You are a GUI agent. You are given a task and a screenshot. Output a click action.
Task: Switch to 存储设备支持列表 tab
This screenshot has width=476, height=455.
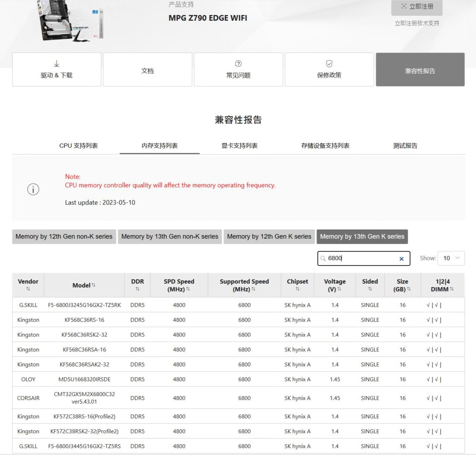[325, 146]
